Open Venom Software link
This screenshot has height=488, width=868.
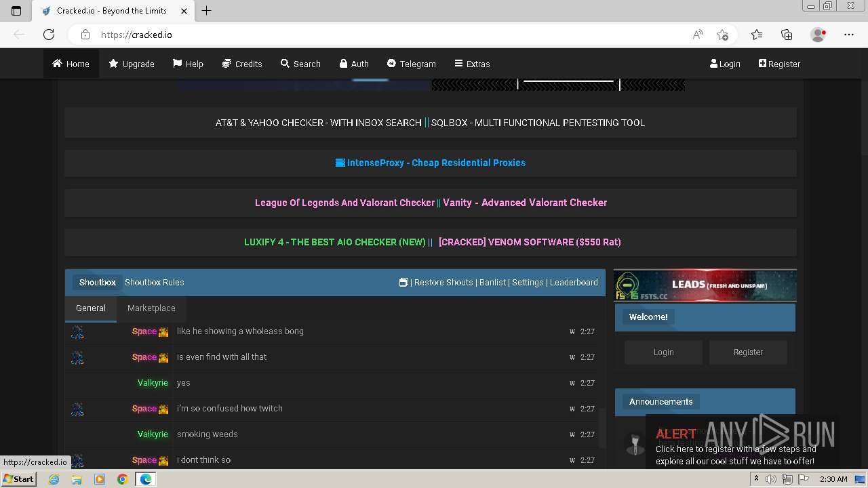pyautogui.click(x=530, y=242)
